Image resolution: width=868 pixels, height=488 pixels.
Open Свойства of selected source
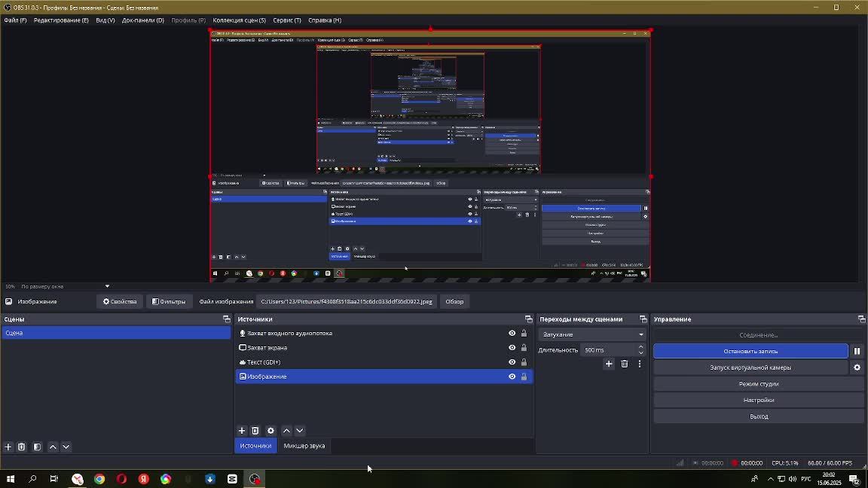click(120, 301)
